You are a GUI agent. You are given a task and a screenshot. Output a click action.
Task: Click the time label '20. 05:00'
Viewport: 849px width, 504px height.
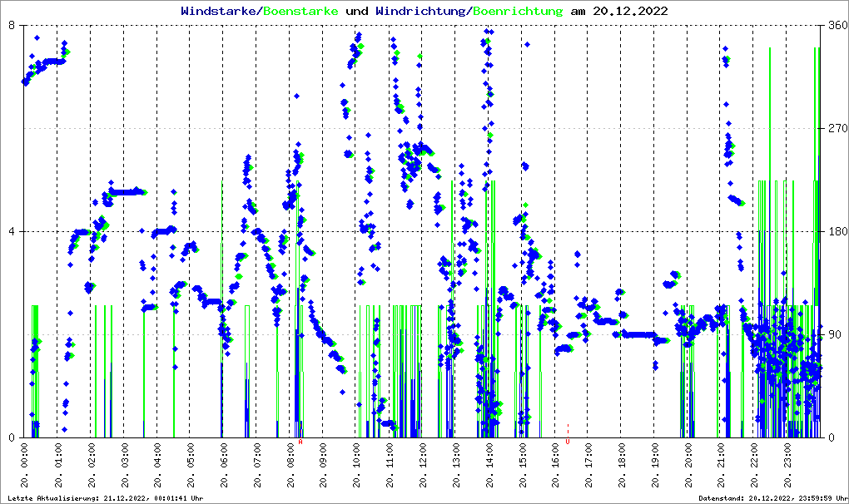(190, 466)
